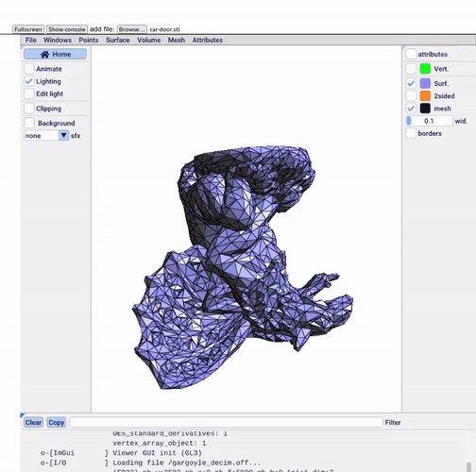Click the 'vertex_array_object: 1' log line
The height and width of the screenshot is (472, 476).
pos(160,443)
